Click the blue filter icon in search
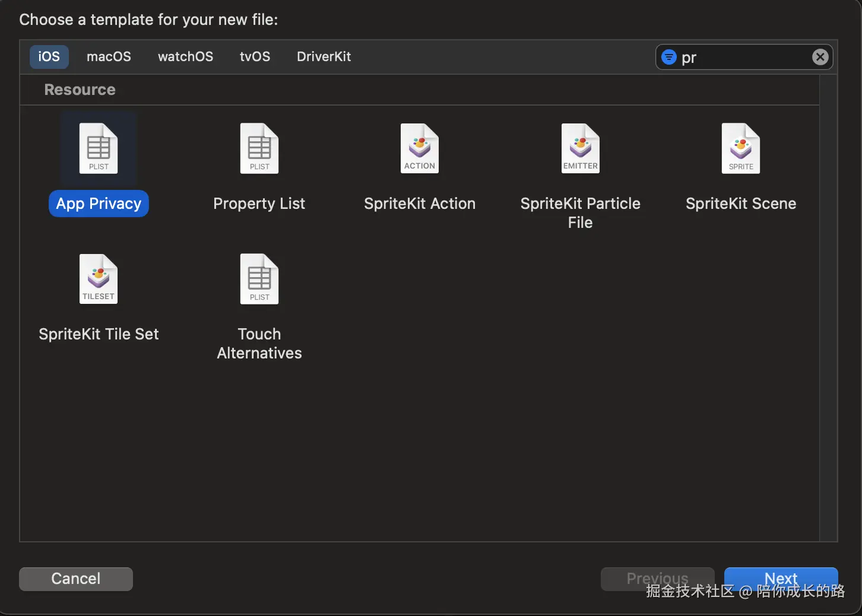Image resolution: width=862 pixels, height=616 pixels. (669, 57)
